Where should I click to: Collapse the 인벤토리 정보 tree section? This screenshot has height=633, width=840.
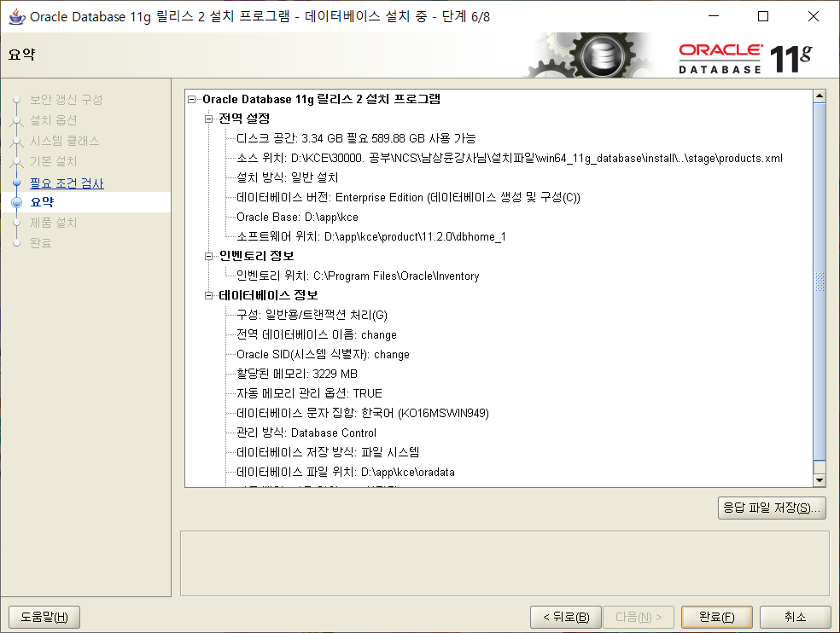tap(208, 256)
